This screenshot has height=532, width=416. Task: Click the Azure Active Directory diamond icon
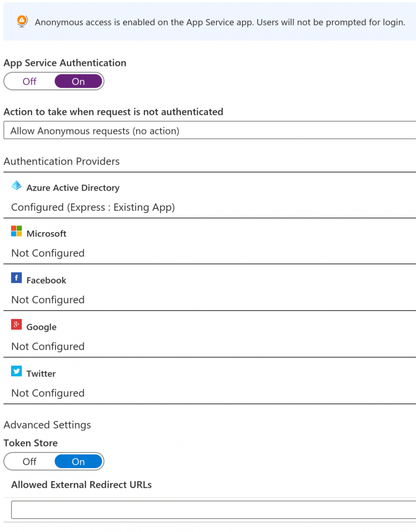pyautogui.click(x=16, y=185)
